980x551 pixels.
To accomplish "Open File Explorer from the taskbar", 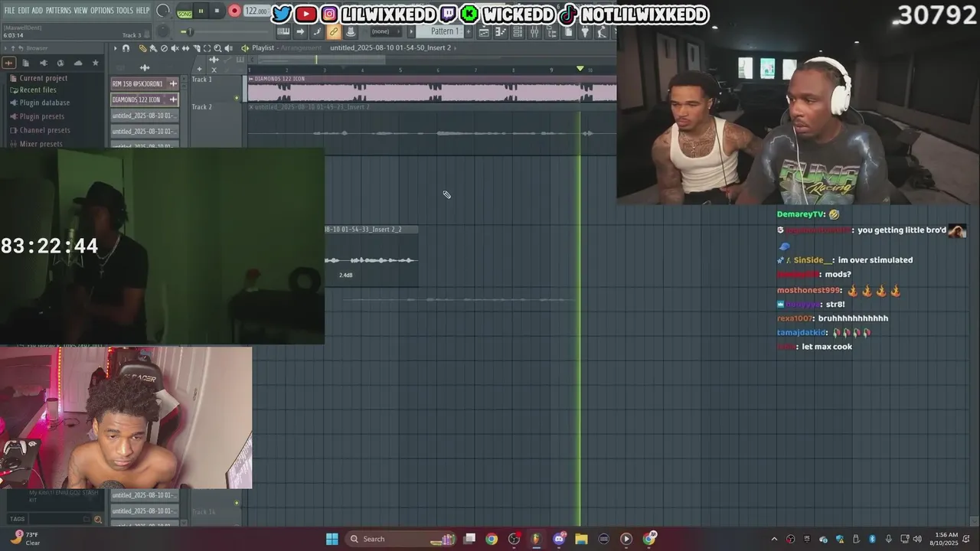I will [581, 539].
